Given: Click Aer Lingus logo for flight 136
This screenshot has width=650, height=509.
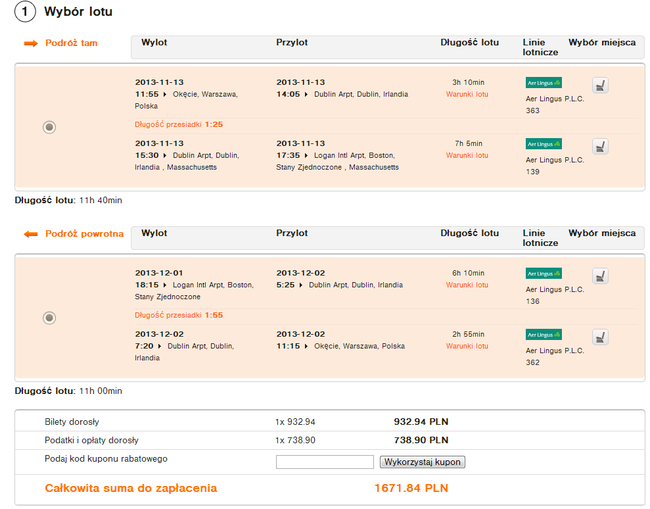Looking at the screenshot, I should pos(543,274).
